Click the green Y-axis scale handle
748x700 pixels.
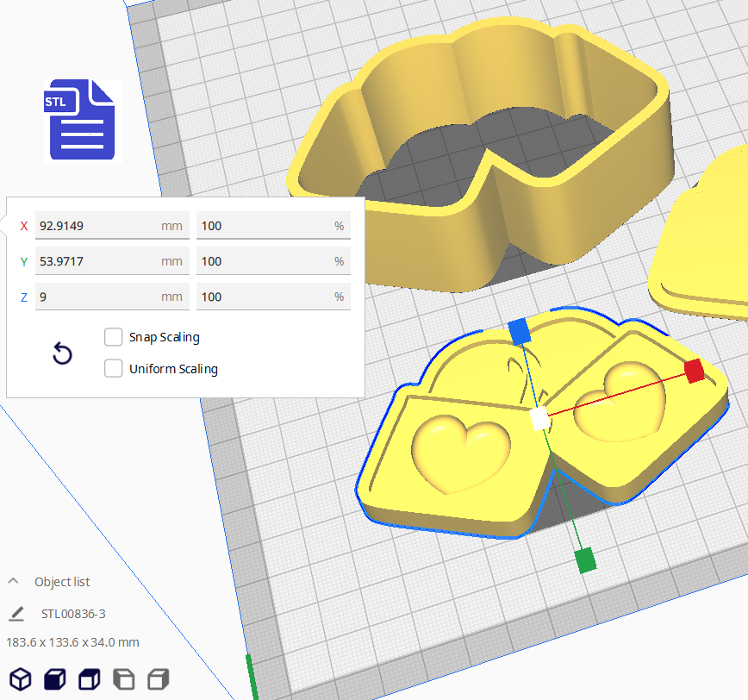pos(586,559)
